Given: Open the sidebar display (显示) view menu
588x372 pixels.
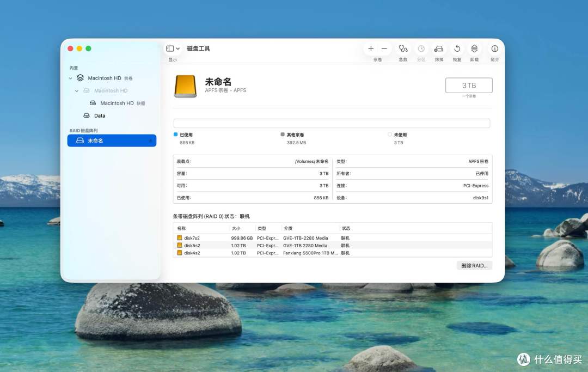Looking at the screenshot, I should tap(173, 48).
